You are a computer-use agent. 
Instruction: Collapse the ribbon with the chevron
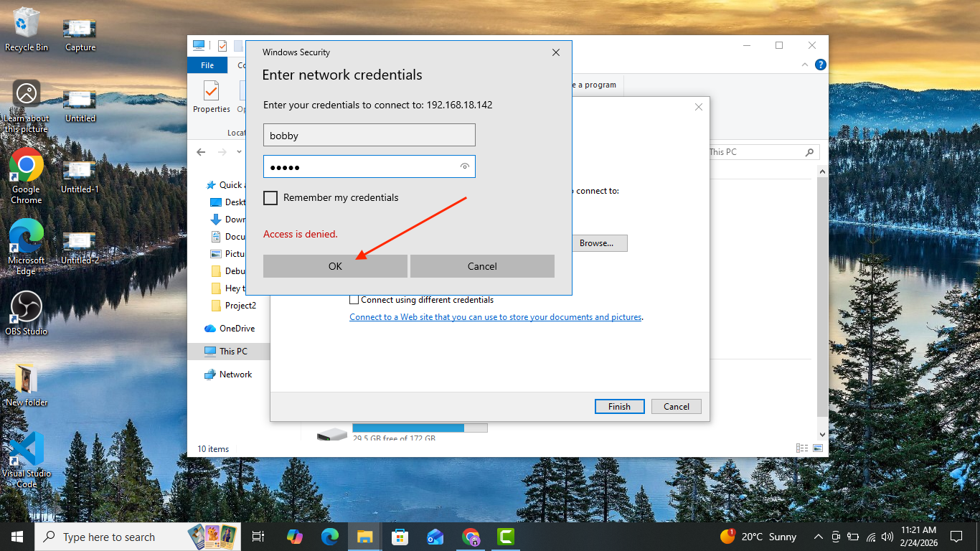[x=805, y=65]
